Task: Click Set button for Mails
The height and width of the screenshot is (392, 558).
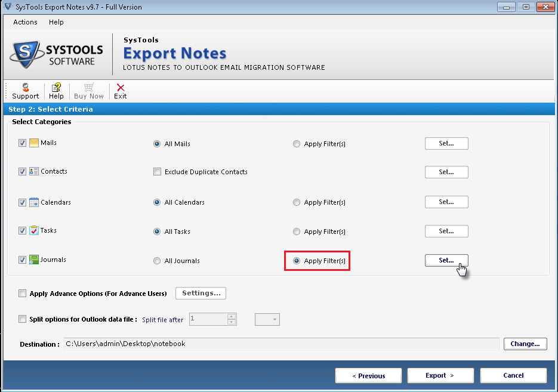Action: pyautogui.click(x=446, y=143)
